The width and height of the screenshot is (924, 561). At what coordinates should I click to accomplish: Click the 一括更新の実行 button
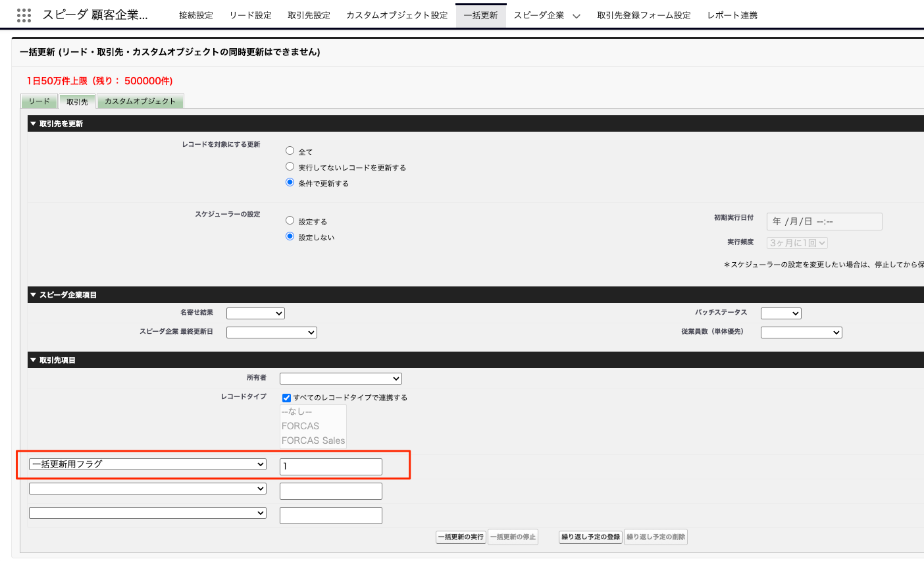(x=461, y=537)
